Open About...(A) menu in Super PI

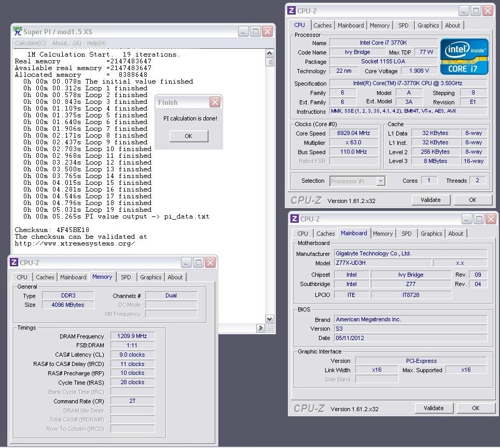[x=66, y=43]
